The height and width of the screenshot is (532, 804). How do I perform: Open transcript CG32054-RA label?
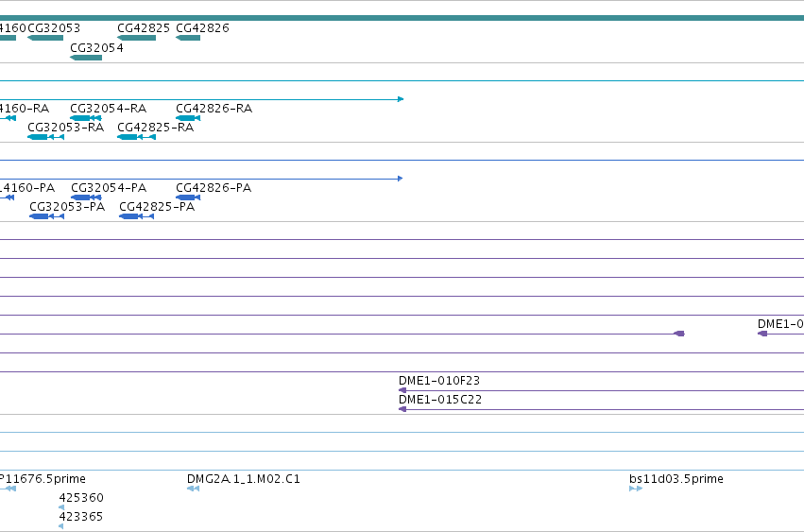(x=109, y=109)
